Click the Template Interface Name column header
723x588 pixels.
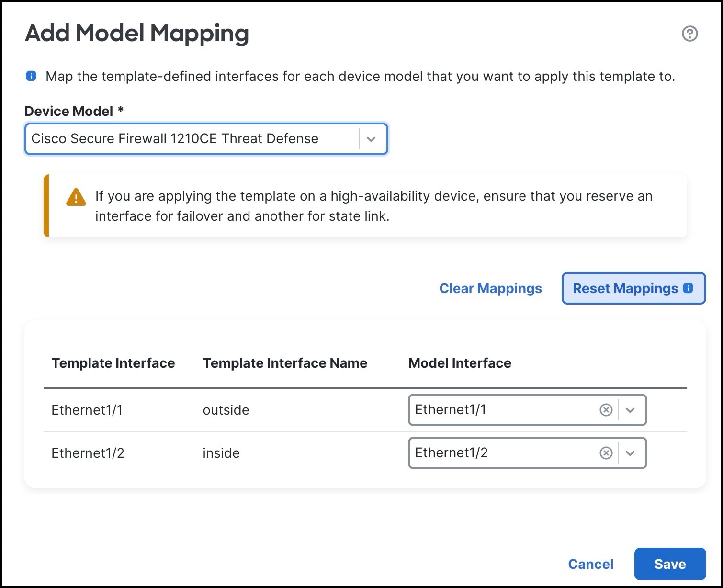click(x=285, y=363)
